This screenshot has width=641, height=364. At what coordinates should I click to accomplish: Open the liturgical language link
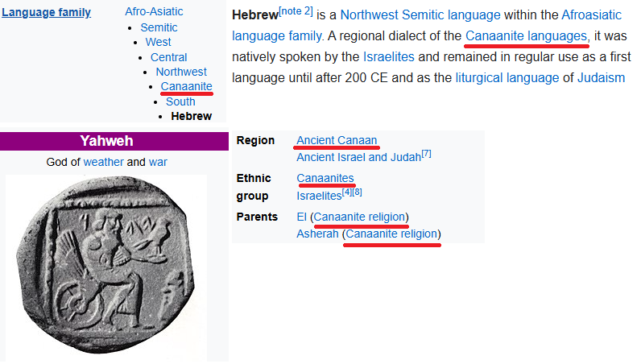507,77
